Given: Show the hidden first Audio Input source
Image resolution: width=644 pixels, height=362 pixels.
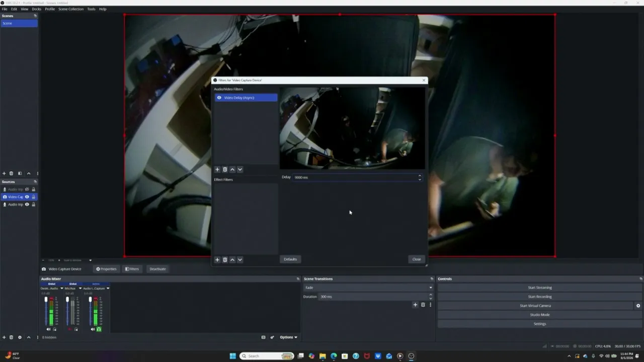Looking at the screenshot, I should coord(27,190).
